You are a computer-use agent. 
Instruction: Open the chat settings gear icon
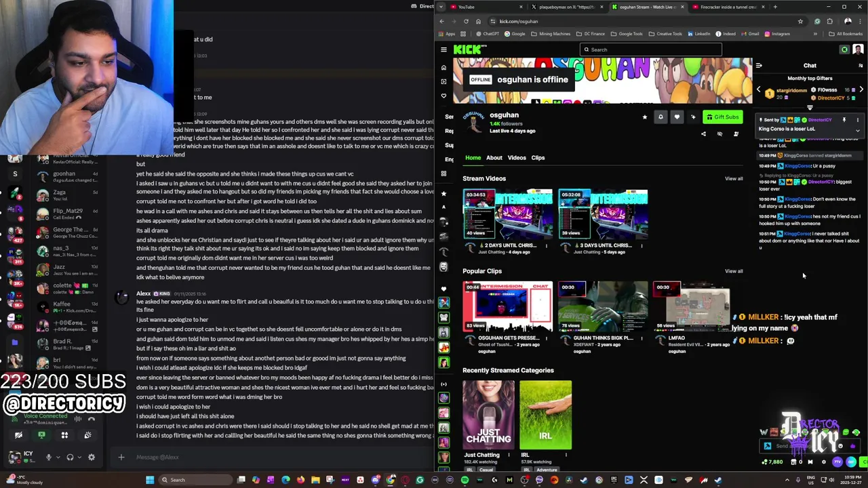pyautogui.click(x=824, y=462)
